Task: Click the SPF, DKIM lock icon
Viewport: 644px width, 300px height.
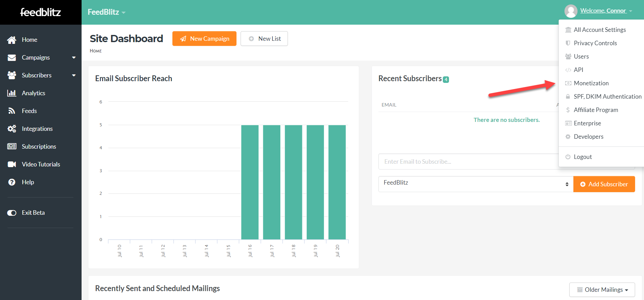Action: click(568, 97)
